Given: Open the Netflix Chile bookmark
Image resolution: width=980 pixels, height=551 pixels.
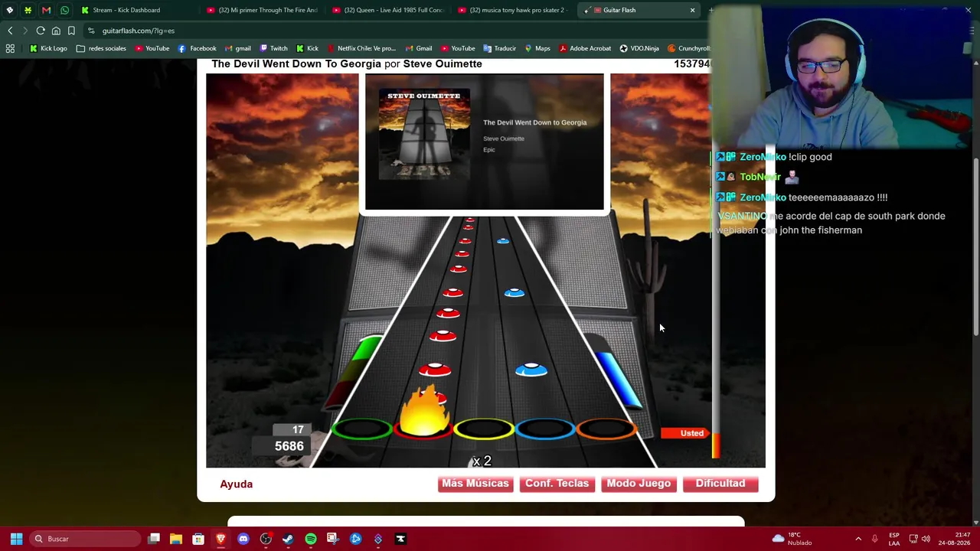Looking at the screenshot, I should [361, 48].
